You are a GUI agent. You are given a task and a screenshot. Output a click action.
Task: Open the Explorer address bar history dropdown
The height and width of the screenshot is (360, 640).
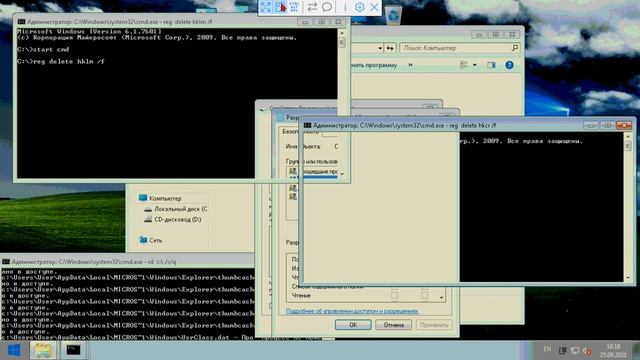(380, 48)
